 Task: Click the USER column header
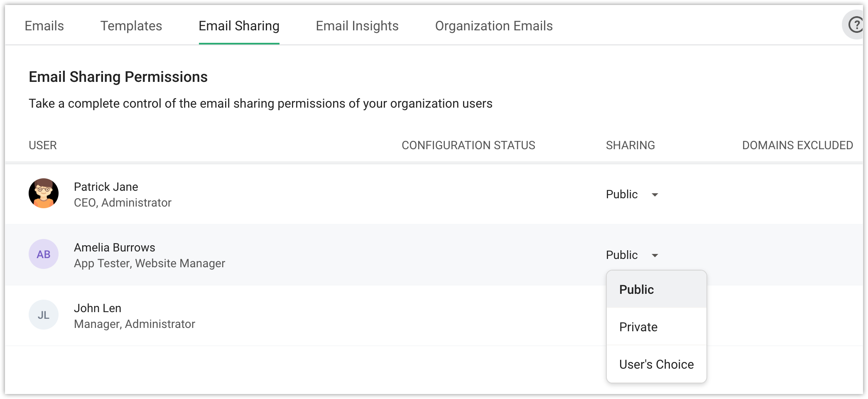[43, 145]
